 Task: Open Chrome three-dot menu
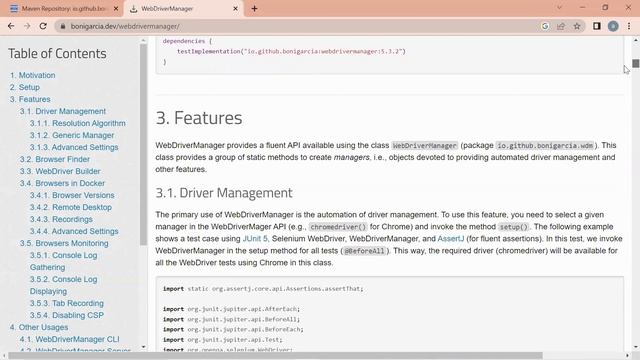[629, 26]
